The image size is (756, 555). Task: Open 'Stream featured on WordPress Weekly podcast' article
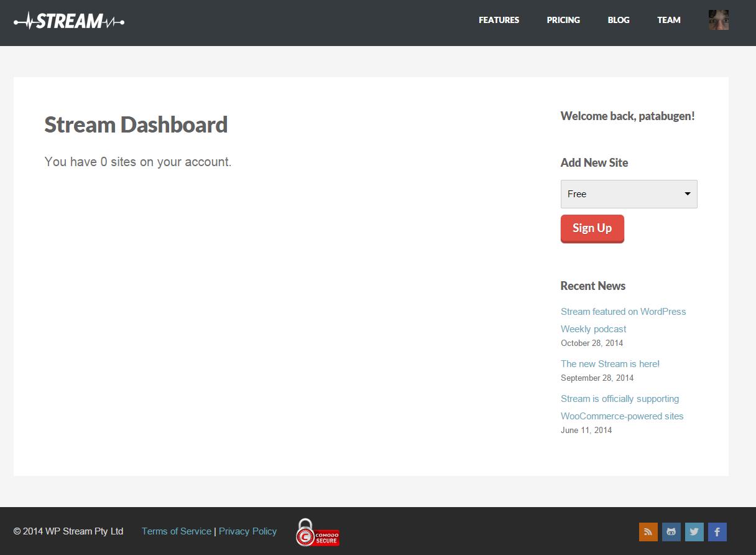click(623, 320)
